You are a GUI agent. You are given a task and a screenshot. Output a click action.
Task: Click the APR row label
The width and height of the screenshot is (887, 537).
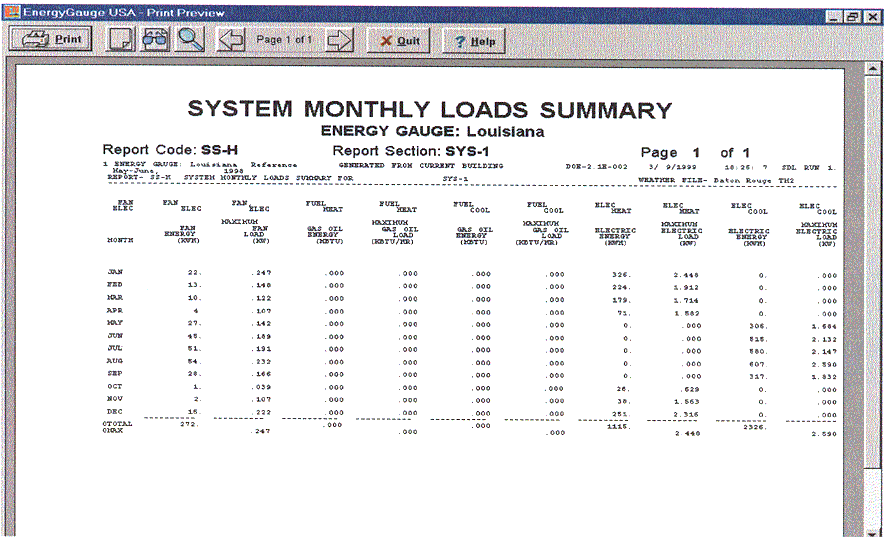tap(115, 310)
